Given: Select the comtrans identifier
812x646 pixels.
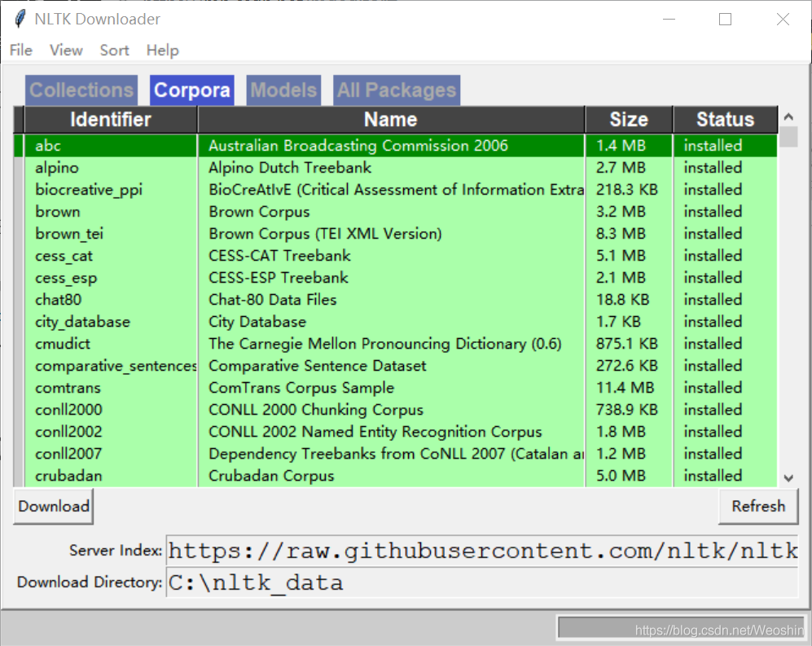Looking at the screenshot, I should [68, 388].
